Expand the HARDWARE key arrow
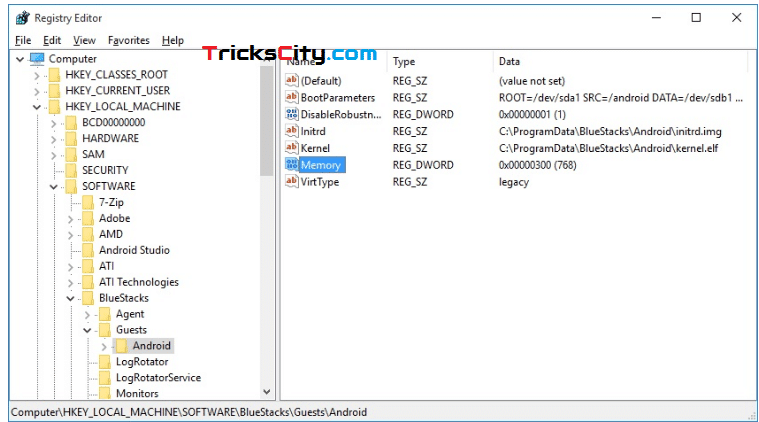 coord(54,139)
